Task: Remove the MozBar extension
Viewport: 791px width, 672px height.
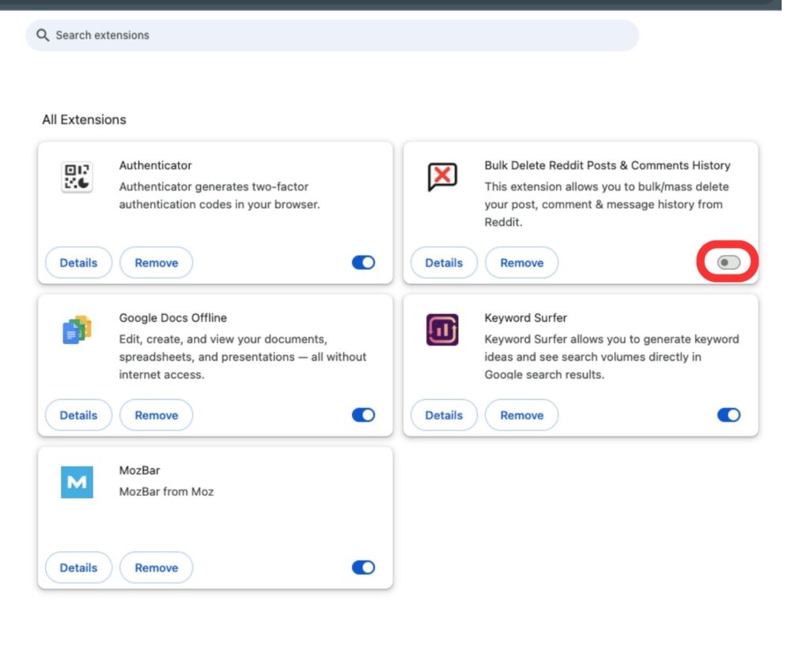Action: [x=156, y=567]
